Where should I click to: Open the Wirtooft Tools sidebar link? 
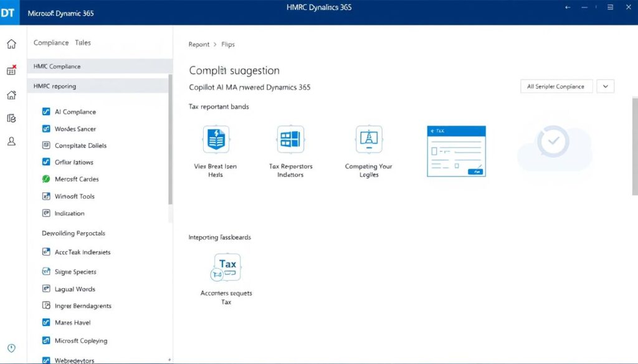tap(75, 196)
